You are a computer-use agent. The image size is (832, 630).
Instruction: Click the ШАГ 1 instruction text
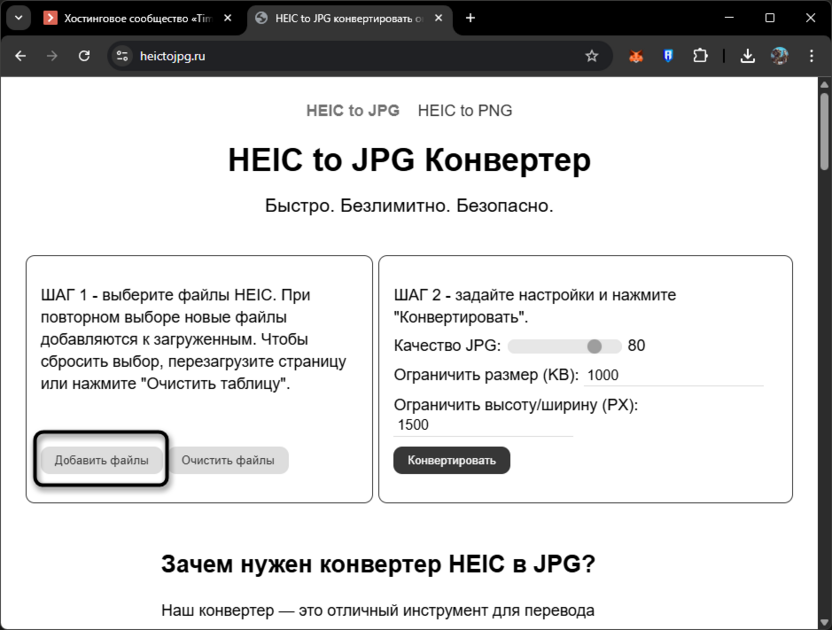[194, 339]
